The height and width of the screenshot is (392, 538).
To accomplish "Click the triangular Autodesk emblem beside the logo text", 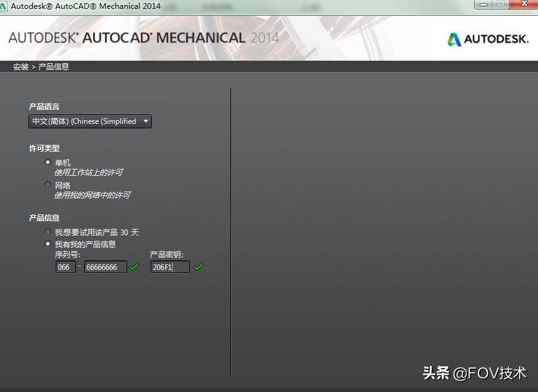I will pos(454,39).
